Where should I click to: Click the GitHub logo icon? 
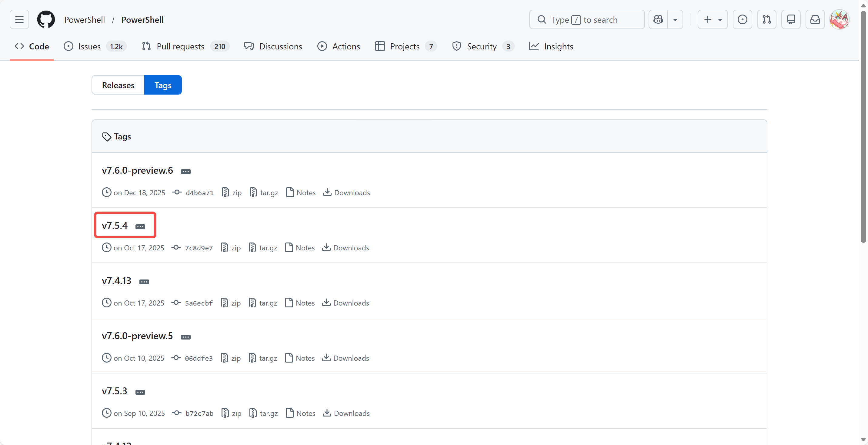coord(46,20)
